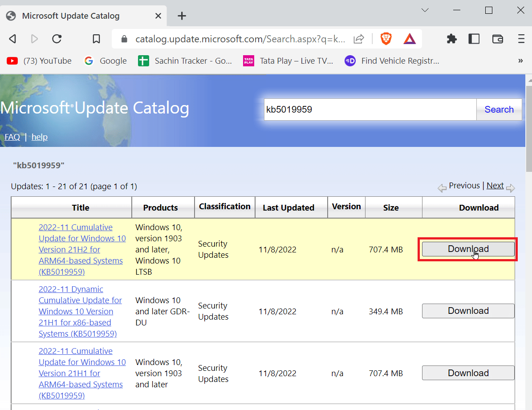Click the Next page arrow icon
532x410 pixels.
tap(510, 188)
